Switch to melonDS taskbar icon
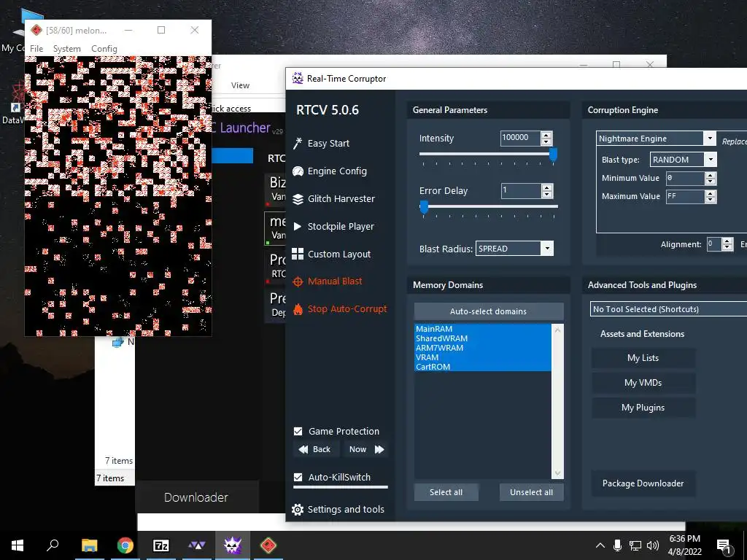The height and width of the screenshot is (560, 747). (x=268, y=545)
